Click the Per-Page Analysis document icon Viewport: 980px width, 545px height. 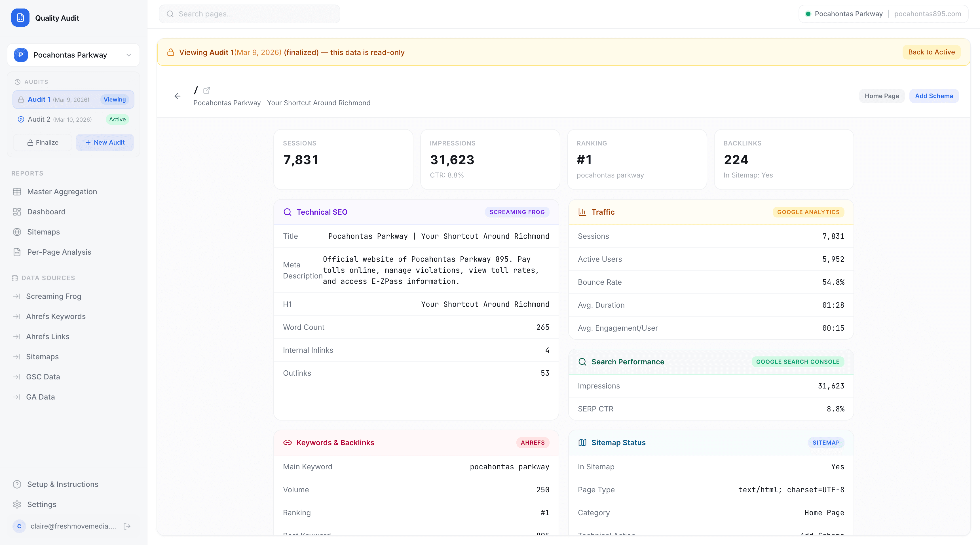click(x=17, y=252)
